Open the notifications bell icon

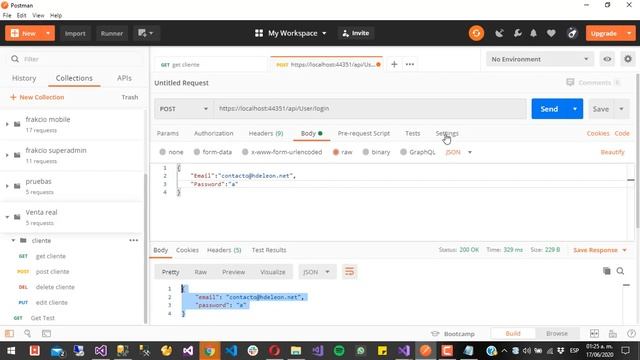point(533,33)
